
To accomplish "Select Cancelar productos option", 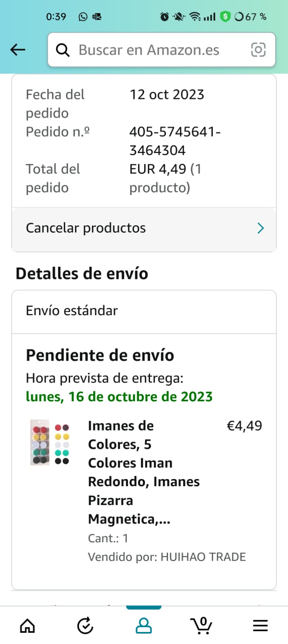I will pyautogui.click(x=86, y=228).
